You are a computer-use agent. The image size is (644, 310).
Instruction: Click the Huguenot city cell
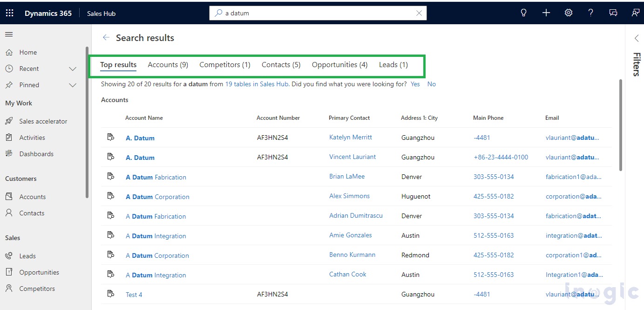pos(416,197)
